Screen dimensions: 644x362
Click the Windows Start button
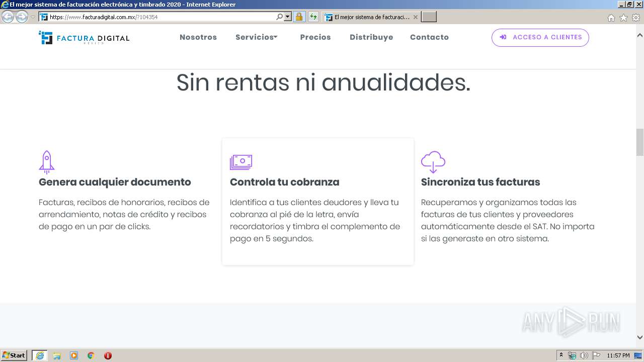14,355
